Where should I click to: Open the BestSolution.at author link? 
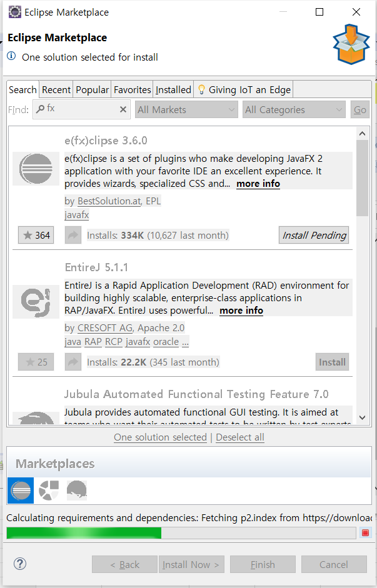[109, 201]
